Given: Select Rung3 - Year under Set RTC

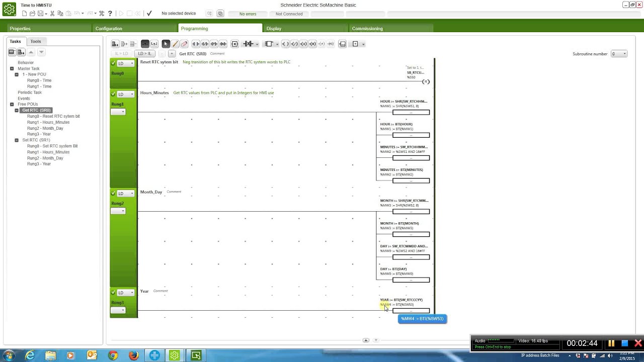Looking at the screenshot, I should click(39, 164).
